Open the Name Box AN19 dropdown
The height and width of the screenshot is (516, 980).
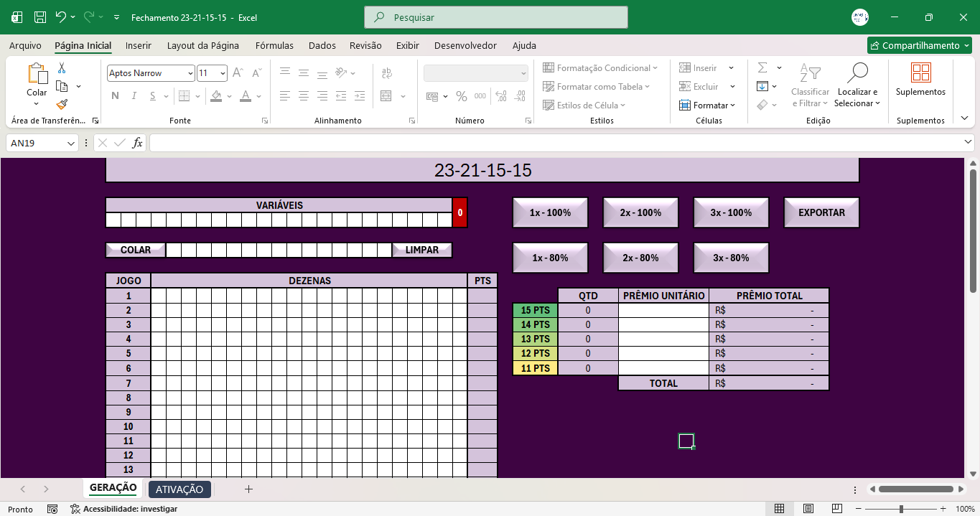(71, 144)
